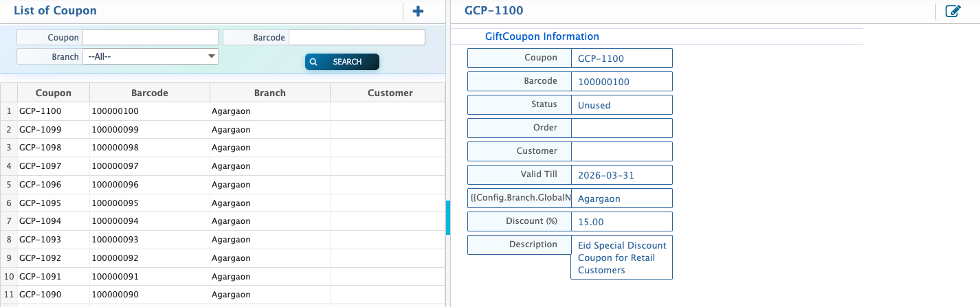
Task: Select the row with barcode 100000092
Action: coord(115,258)
